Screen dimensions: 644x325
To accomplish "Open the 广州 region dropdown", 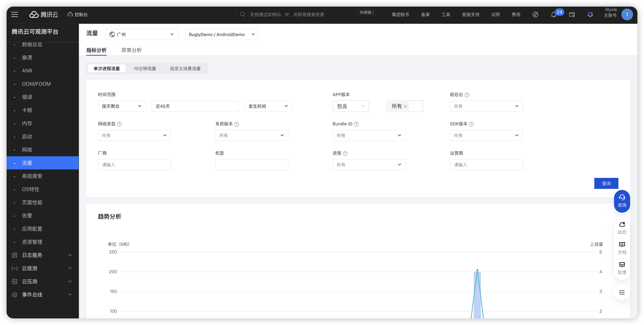I will (x=142, y=34).
